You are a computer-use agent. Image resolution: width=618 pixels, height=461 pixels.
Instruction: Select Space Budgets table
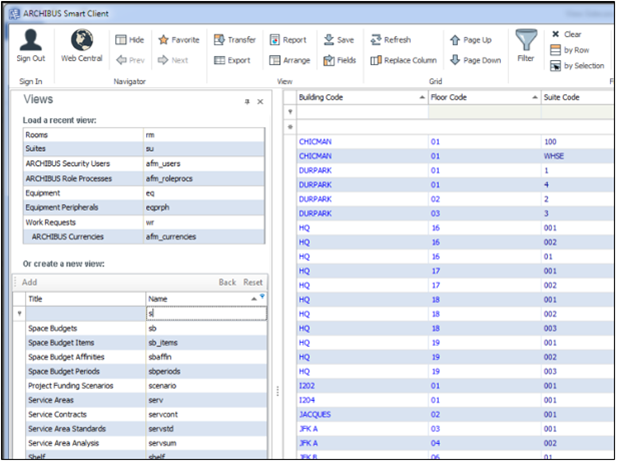point(147,328)
